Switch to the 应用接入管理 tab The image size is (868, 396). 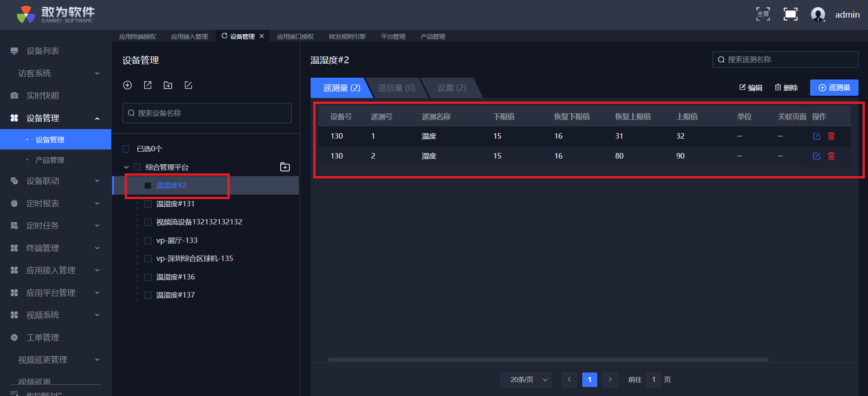point(189,37)
